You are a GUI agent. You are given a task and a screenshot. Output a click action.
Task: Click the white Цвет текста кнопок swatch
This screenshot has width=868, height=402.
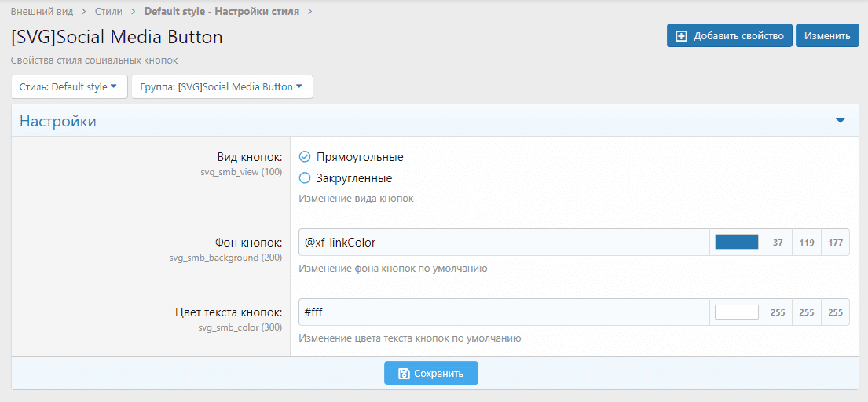click(736, 312)
